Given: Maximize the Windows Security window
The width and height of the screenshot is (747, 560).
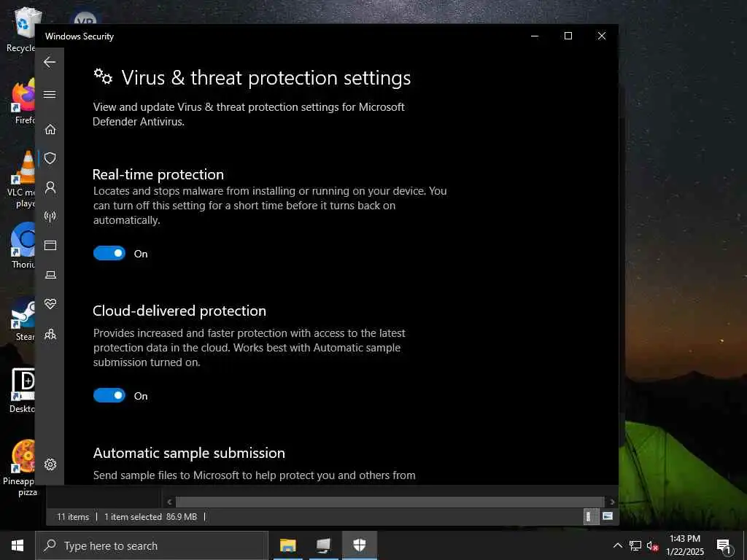Looking at the screenshot, I should 568,36.
